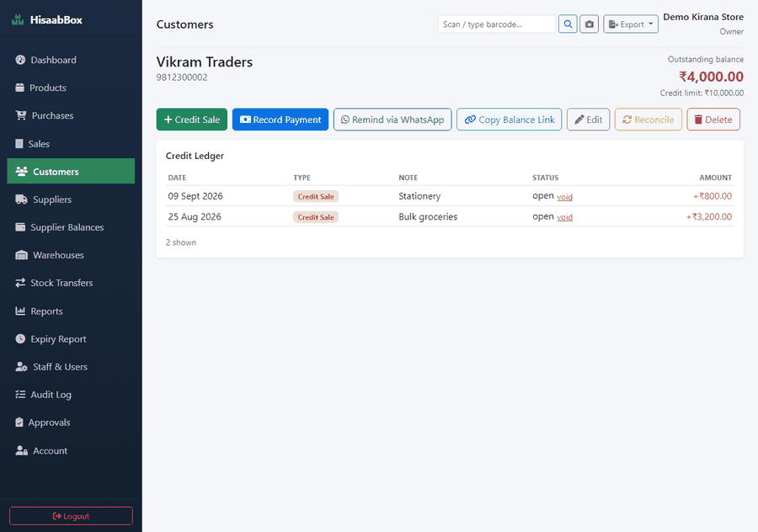Image resolution: width=758 pixels, height=532 pixels.
Task: Click the TYPE column header
Action: pyautogui.click(x=302, y=178)
